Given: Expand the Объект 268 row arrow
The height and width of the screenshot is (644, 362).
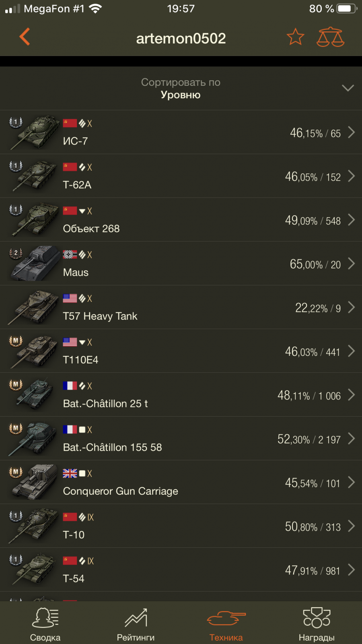Looking at the screenshot, I should click(351, 220).
